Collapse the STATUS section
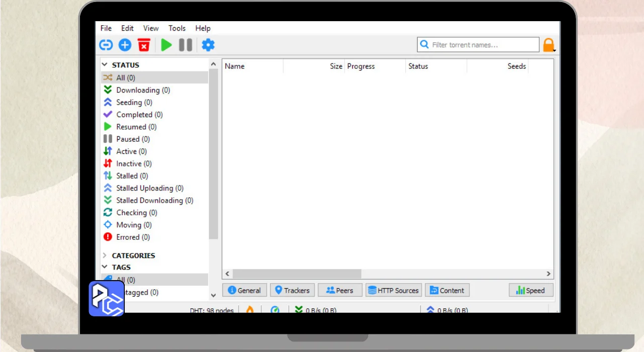This screenshot has width=644, height=352. [x=105, y=65]
